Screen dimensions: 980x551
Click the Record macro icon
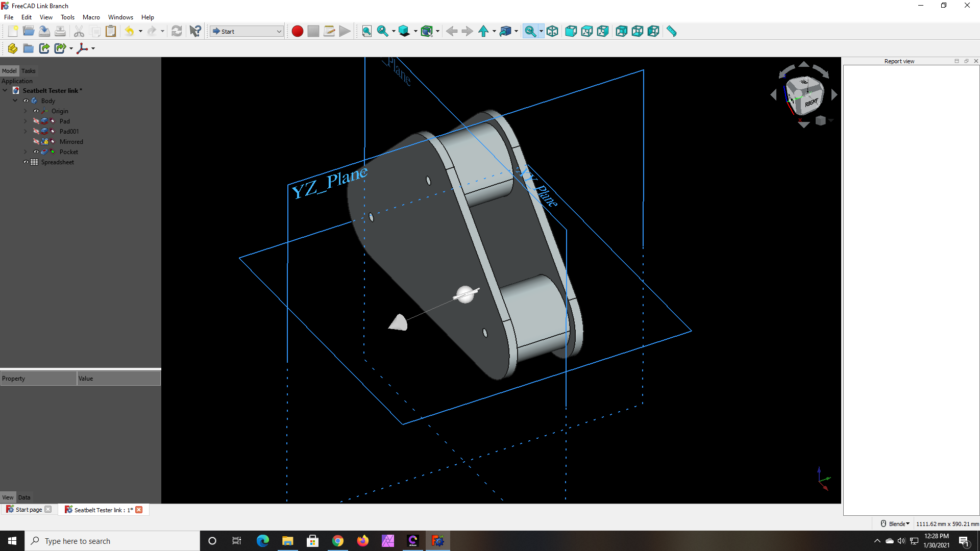pyautogui.click(x=298, y=31)
